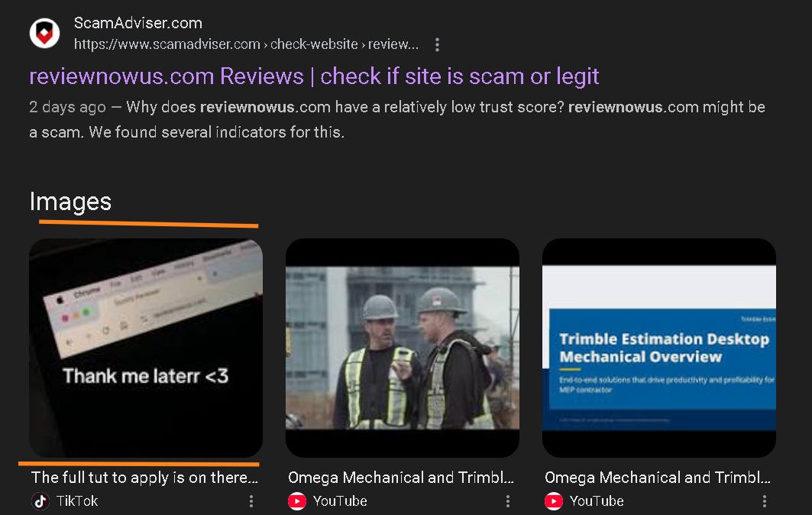Viewport: 812px width, 515px height.
Task: Open the construction workers video thumbnail
Action: click(403, 348)
